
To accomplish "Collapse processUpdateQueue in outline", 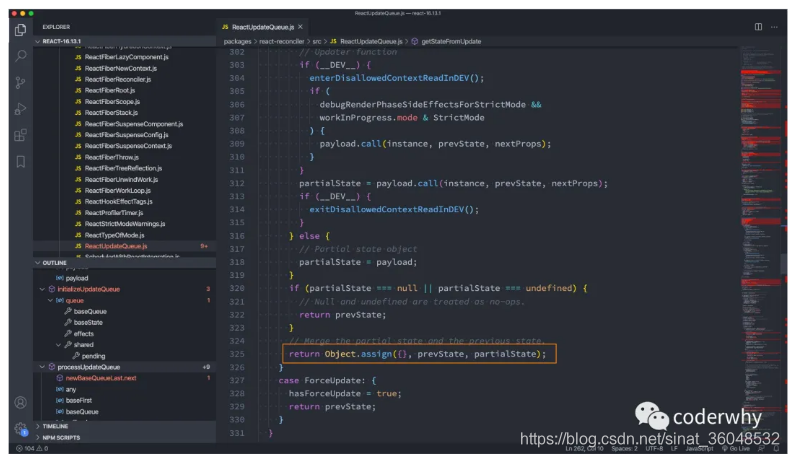I will click(x=42, y=367).
